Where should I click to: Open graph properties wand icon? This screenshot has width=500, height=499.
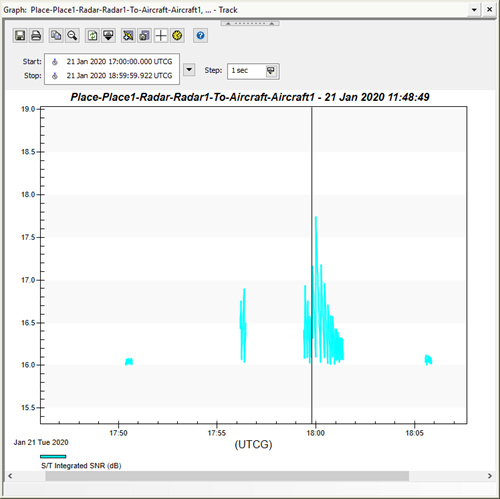[128, 35]
